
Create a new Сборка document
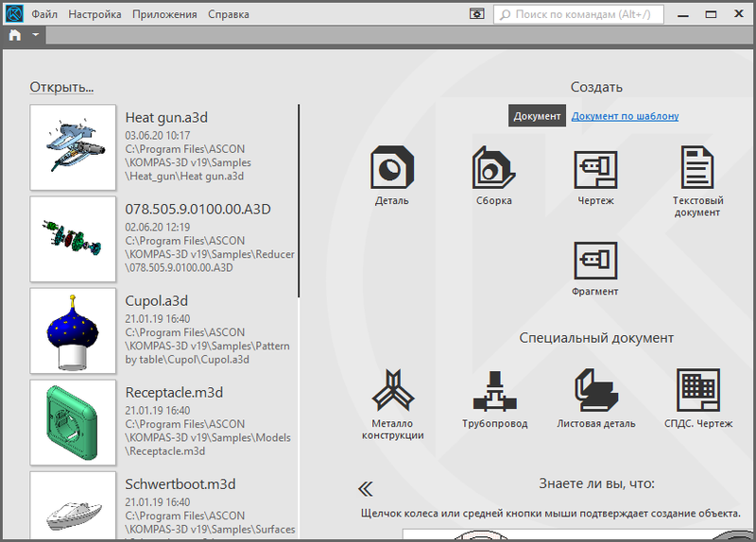pyautogui.click(x=493, y=176)
